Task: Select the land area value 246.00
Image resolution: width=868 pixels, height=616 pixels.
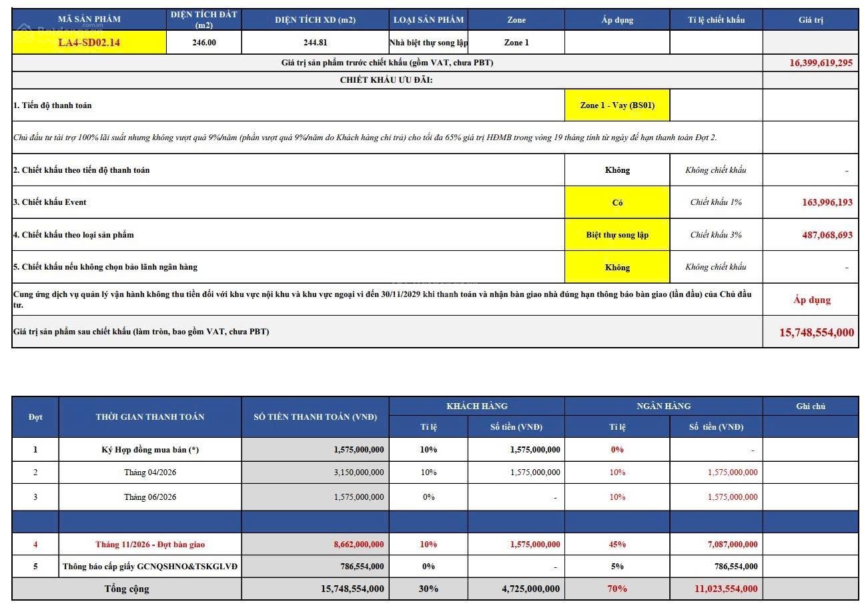Action: [204, 43]
